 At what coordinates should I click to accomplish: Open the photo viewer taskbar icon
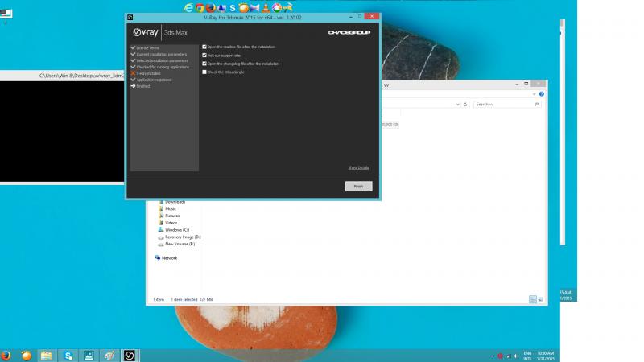point(89,356)
